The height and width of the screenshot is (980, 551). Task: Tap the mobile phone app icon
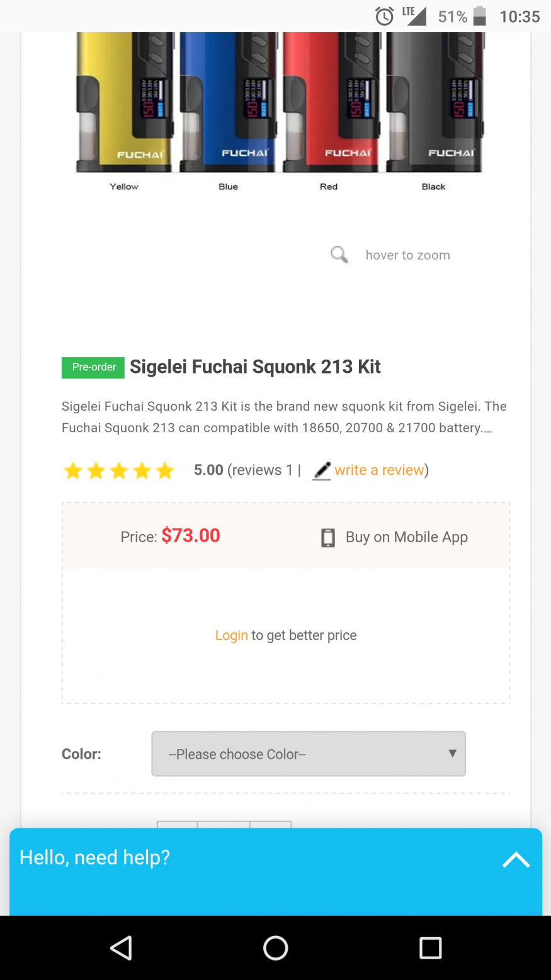pos(328,537)
